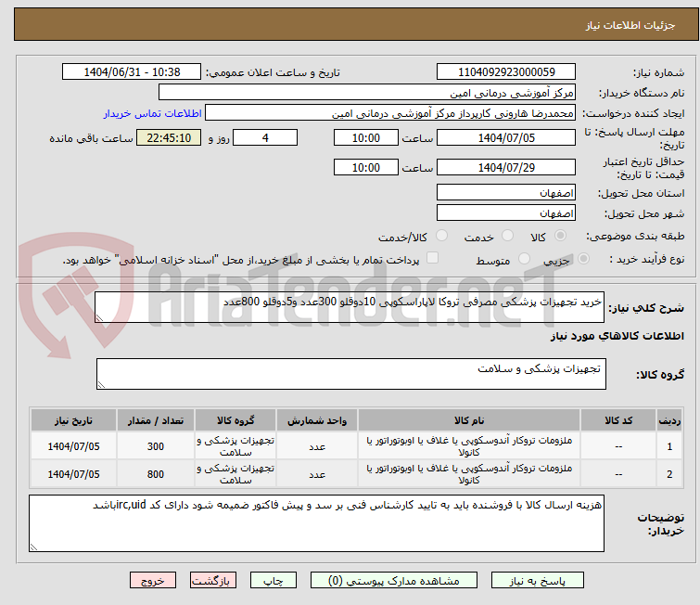Click the بازگشت back button
Screen dimensions: 700x605
point(213,581)
